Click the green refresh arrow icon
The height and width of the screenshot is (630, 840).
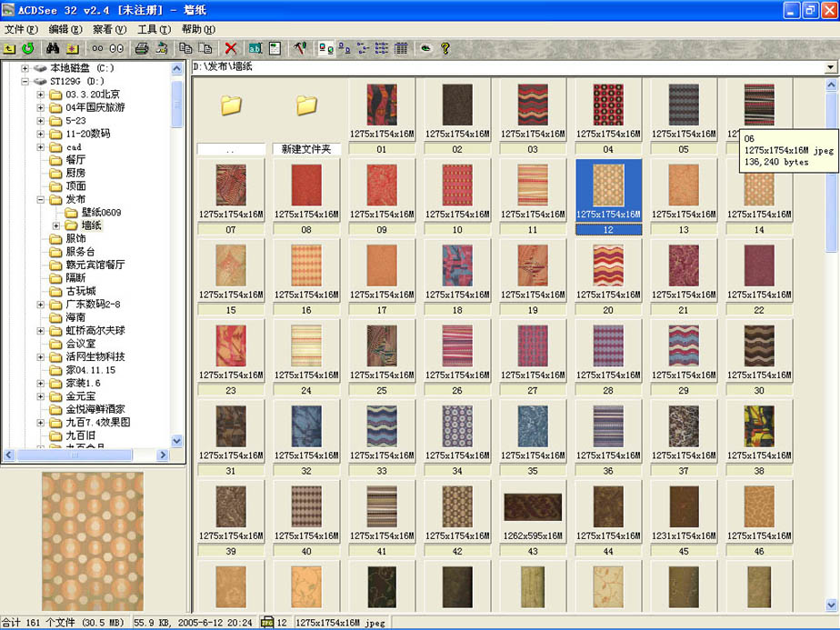point(28,48)
